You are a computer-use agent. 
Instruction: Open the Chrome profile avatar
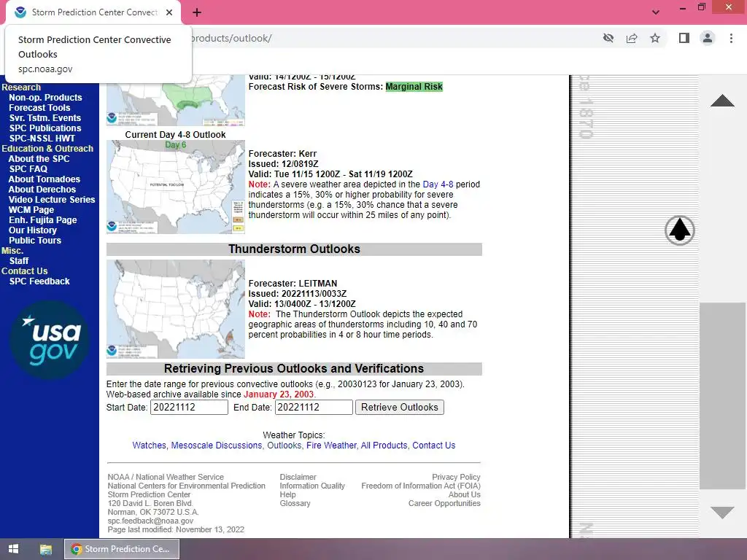click(x=708, y=38)
